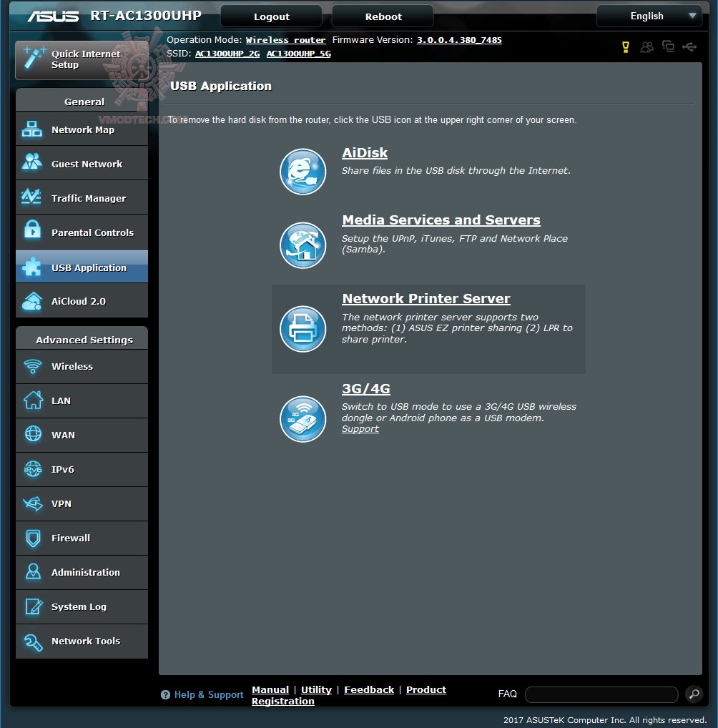Click the Network Tools wrench icon
The image size is (718, 728).
click(x=33, y=641)
